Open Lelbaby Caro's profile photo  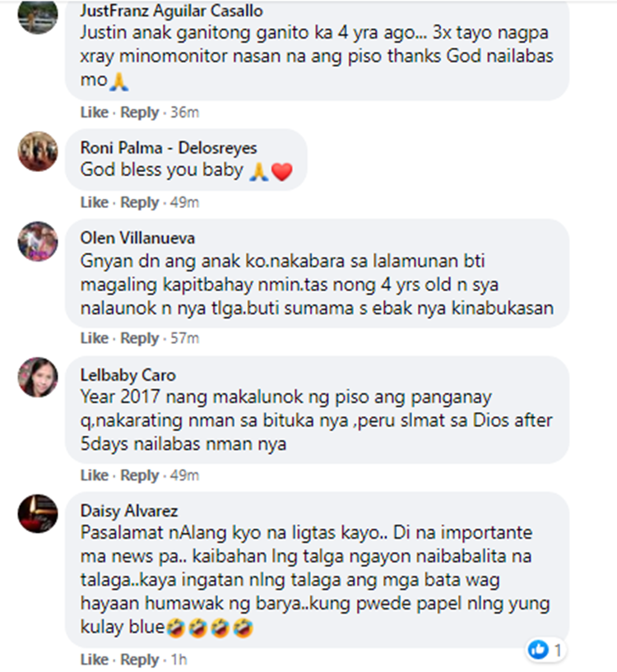point(38,378)
